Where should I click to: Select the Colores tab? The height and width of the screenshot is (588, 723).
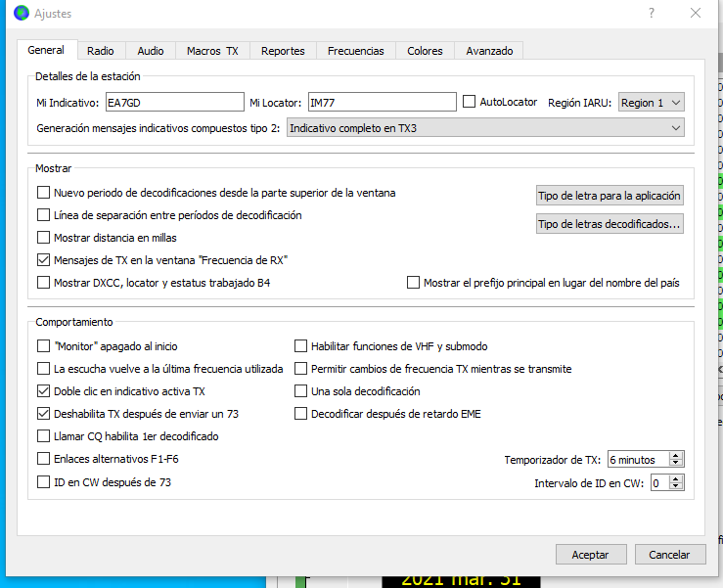pos(425,51)
